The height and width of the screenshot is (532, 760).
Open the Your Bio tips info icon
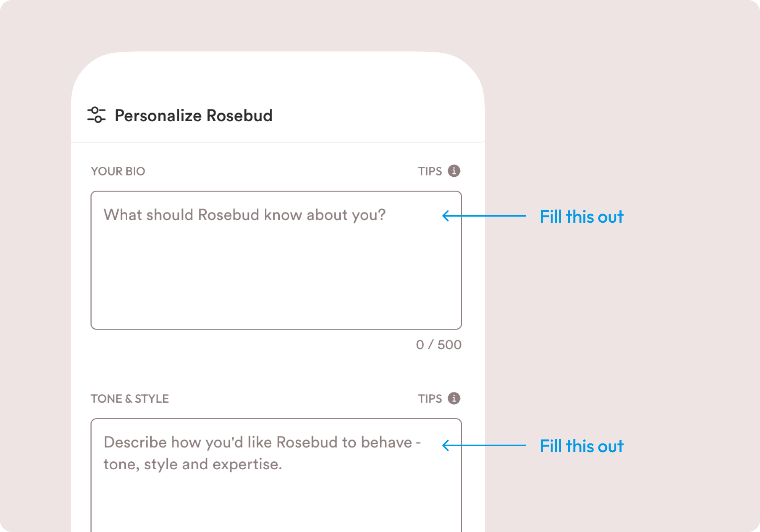tap(454, 171)
